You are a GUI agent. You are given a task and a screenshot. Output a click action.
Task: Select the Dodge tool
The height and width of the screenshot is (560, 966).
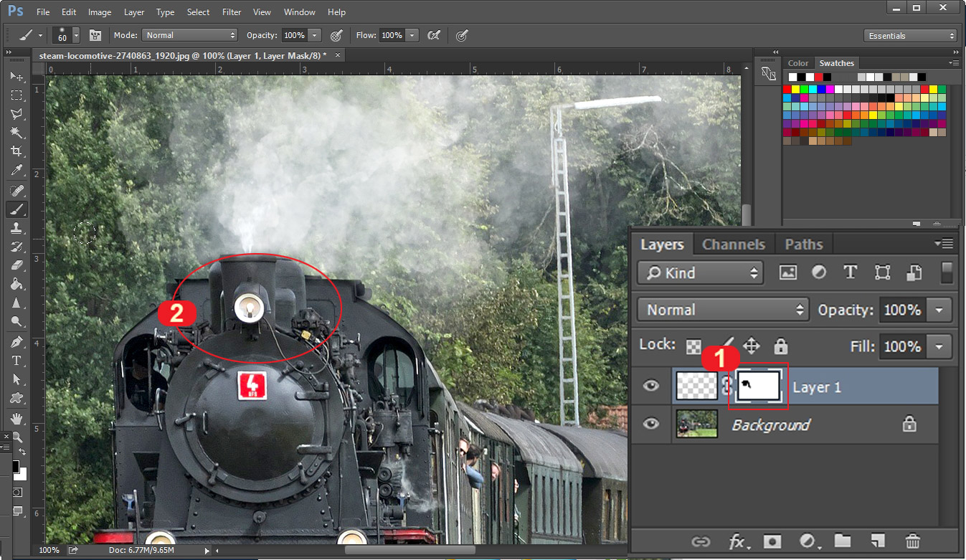[16, 322]
